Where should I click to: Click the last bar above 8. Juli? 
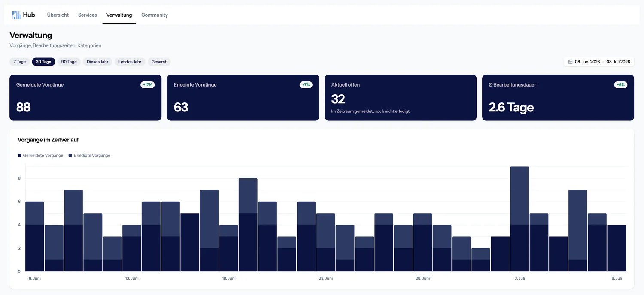pyautogui.click(x=617, y=248)
